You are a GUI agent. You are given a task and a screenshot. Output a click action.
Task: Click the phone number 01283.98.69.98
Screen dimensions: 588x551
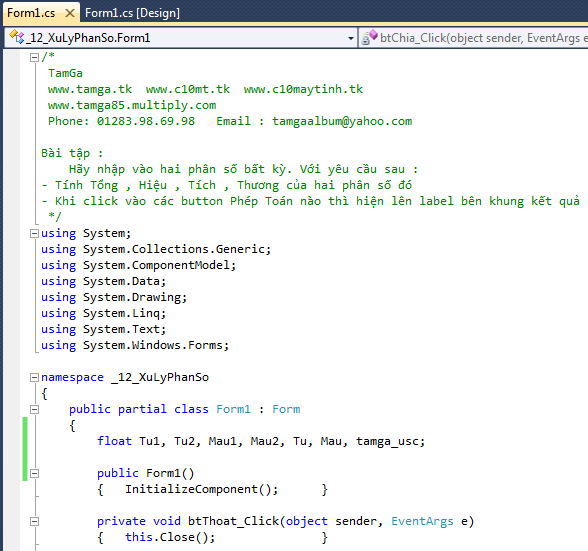[x=146, y=121]
